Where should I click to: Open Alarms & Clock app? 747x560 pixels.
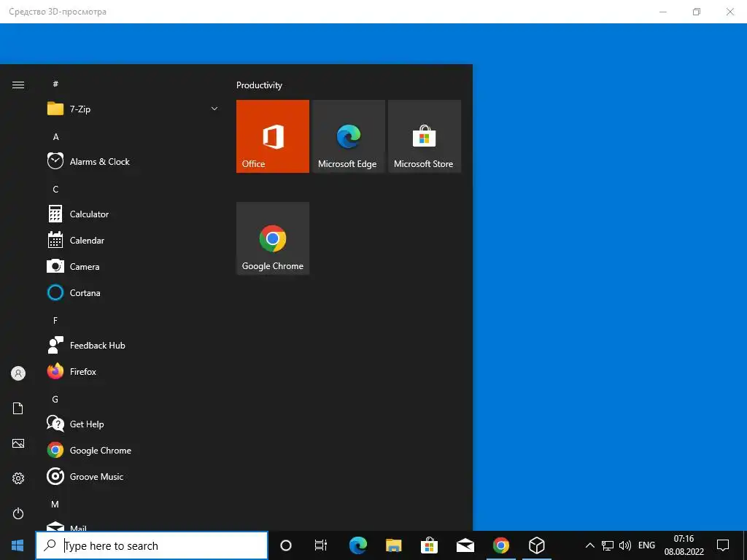click(133, 161)
